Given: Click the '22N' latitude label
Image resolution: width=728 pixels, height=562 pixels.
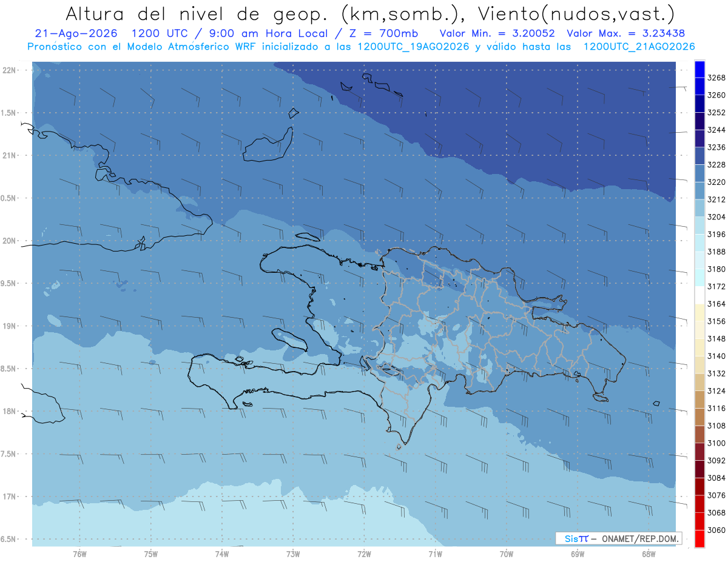Looking at the screenshot, I should pyautogui.click(x=9, y=70).
